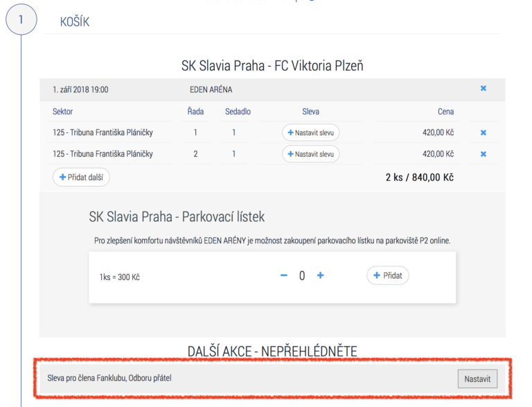Click 'SK Slavia Praha - FC Viktoria Plzeň' title
This screenshot has width=532, height=407.
pyautogui.click(x=272, y=66)
